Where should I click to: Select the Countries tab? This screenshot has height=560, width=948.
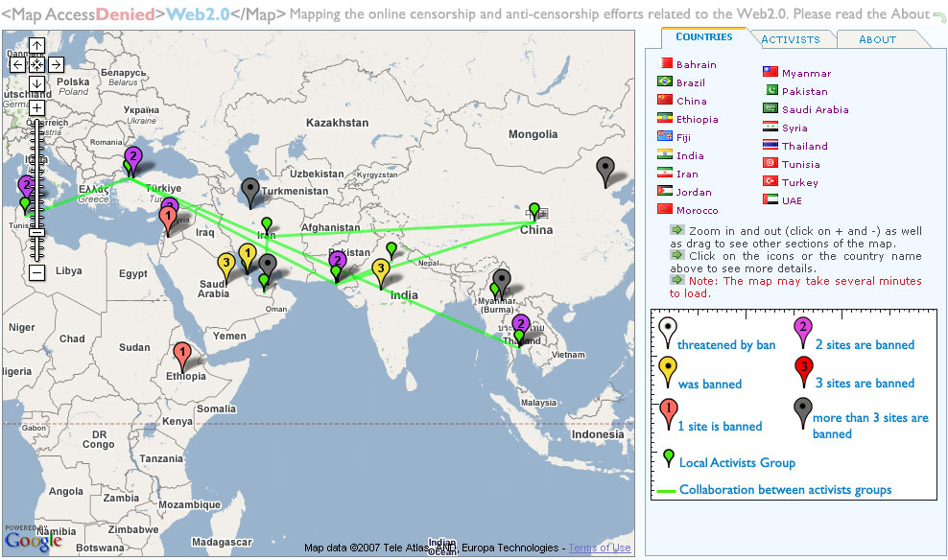click(x=703, y=36)
